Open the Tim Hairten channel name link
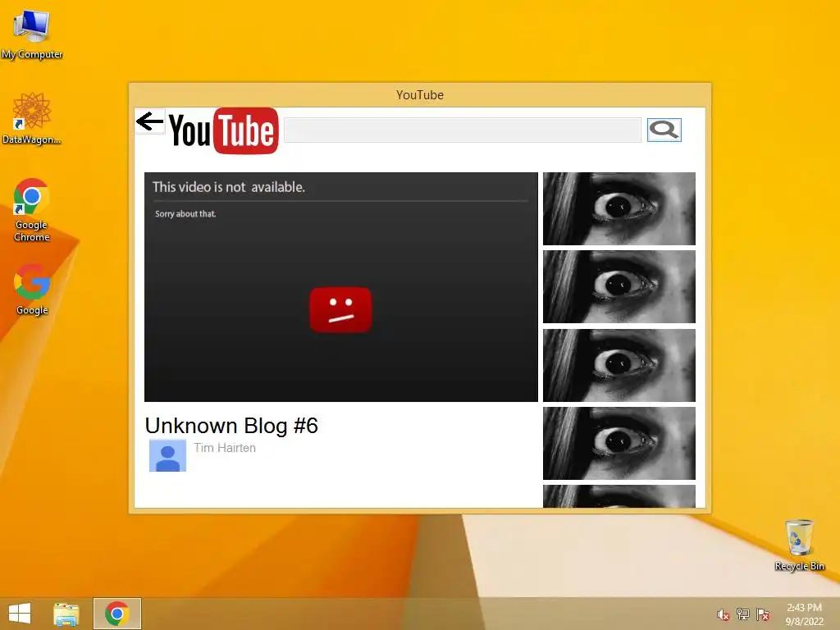The image size is (840, 630). pos(225,448)
